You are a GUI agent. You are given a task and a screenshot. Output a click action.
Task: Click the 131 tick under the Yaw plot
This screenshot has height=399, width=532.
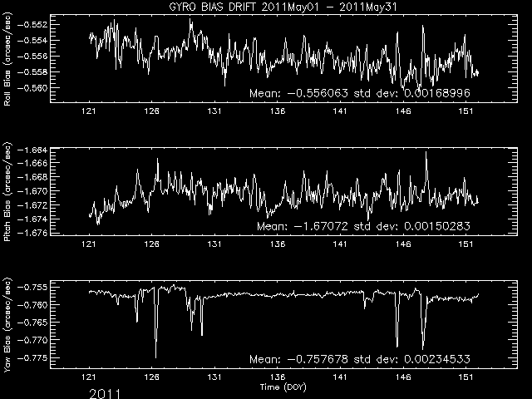pos(214,377)
